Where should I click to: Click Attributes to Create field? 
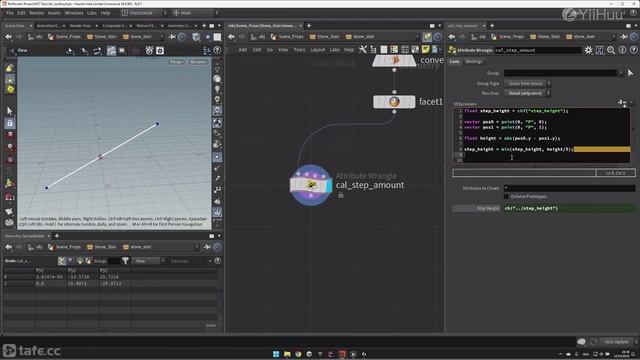click(569, 188)
